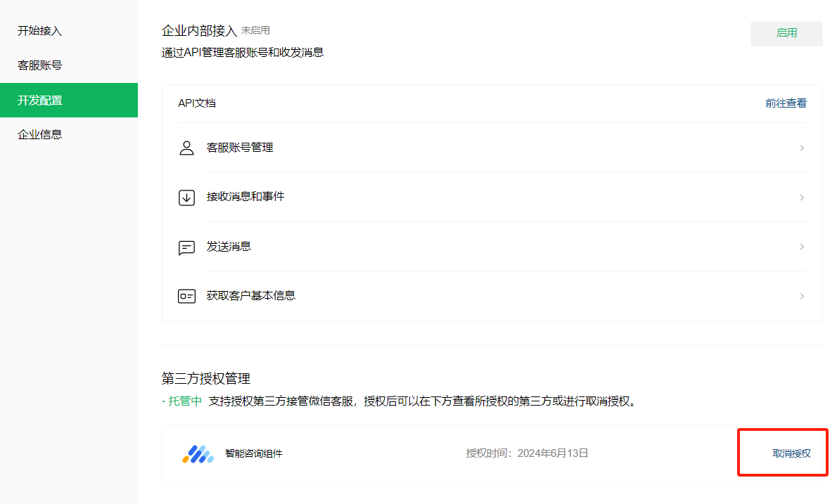Click the ID-card icon beside 获取客户基本信息
Viewport: 837px width, 504px height.
pos(186,296)
